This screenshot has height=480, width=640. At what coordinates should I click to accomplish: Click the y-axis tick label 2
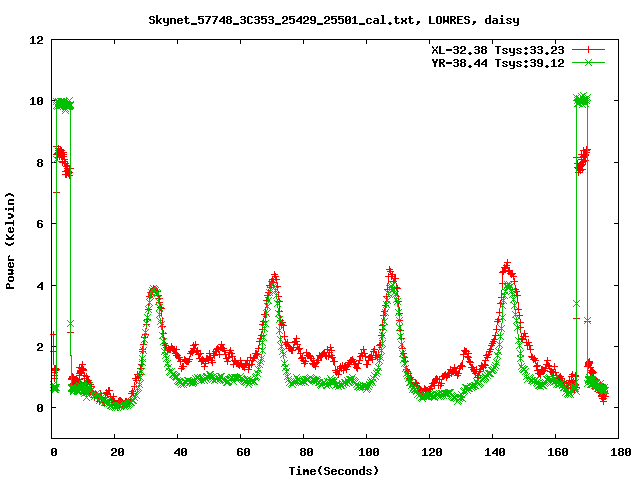(x=40, y=347)
